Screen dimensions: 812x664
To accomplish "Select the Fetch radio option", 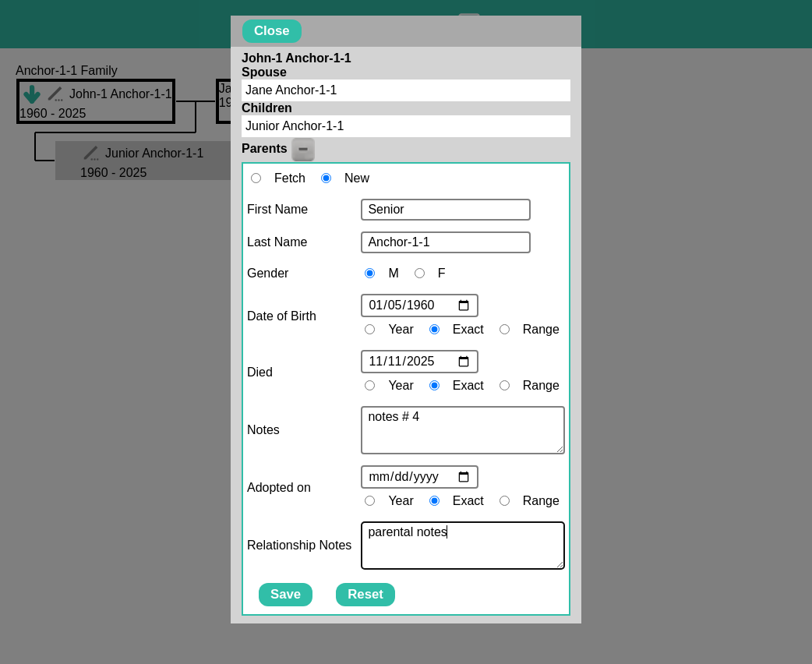I will pyautogui.click(x=256, y=178).
